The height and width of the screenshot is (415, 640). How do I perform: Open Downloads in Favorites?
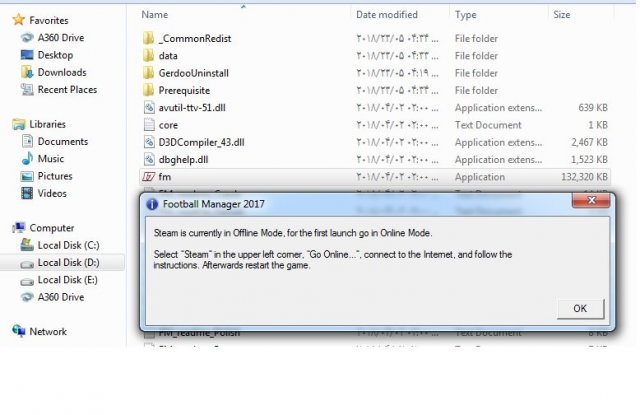click(62, 72)
